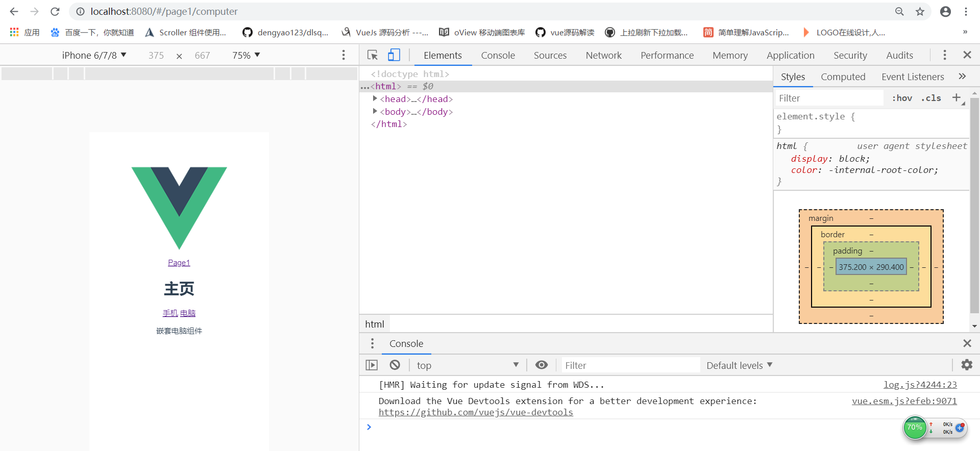Show the console sidebar
This screenshot has height=451, width=980.
(x=372, y=365)
